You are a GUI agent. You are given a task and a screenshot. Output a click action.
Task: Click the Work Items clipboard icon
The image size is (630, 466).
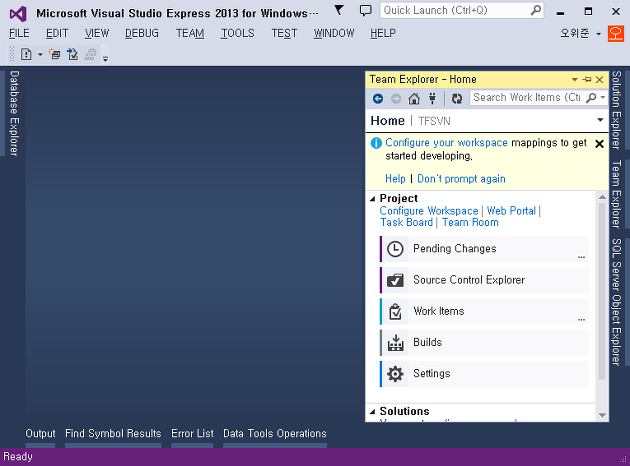tap(395, 312)
